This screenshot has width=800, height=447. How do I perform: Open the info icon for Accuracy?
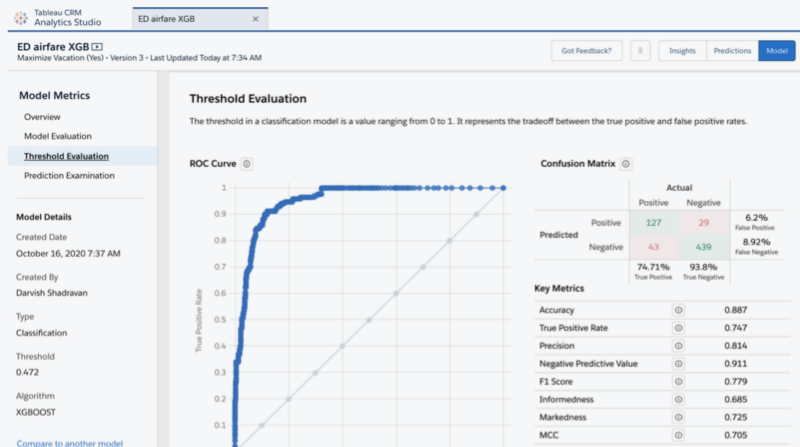(x=678, y=310)
